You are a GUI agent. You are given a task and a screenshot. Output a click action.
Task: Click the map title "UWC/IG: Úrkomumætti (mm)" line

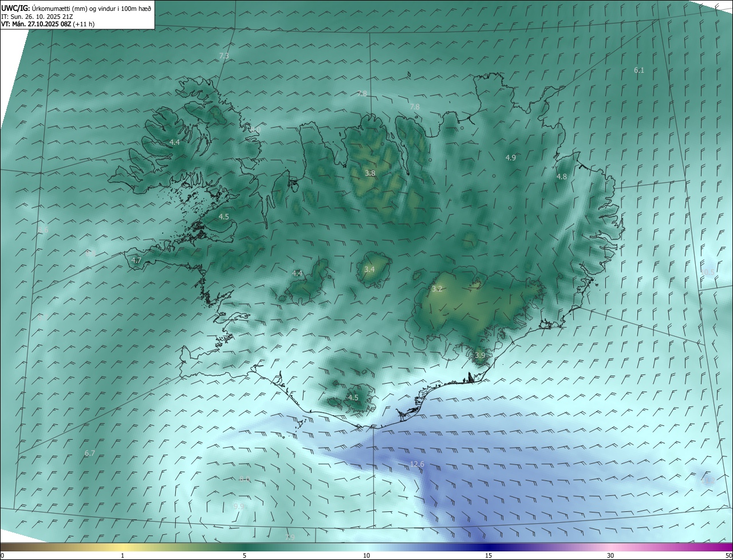[76, 8]
